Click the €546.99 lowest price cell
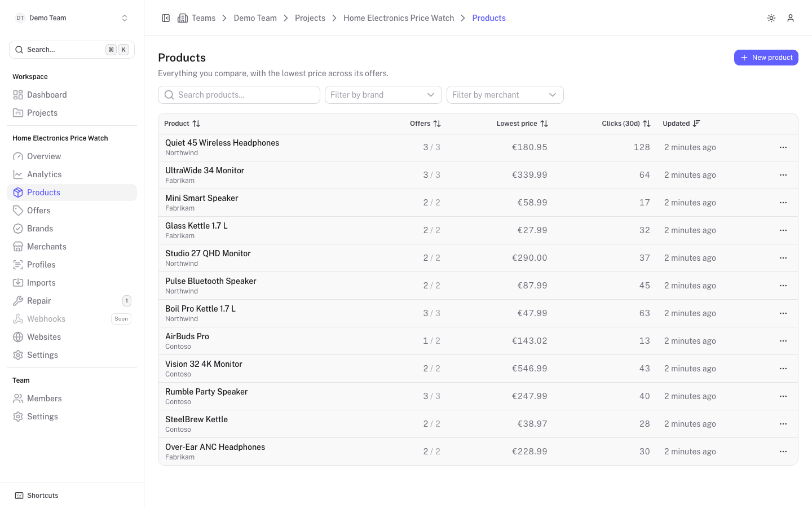Screen dimensions: 812x508 [529, 369]
